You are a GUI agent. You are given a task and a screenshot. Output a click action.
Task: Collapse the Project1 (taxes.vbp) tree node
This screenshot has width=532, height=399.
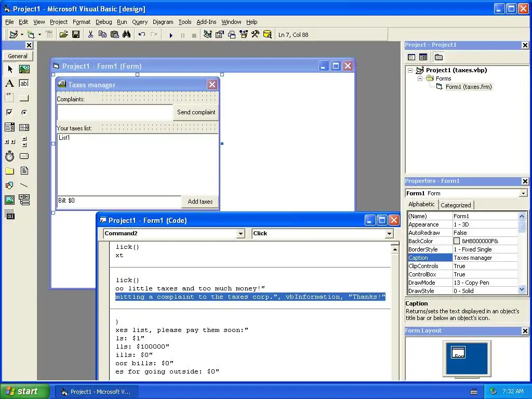[410, 70]
